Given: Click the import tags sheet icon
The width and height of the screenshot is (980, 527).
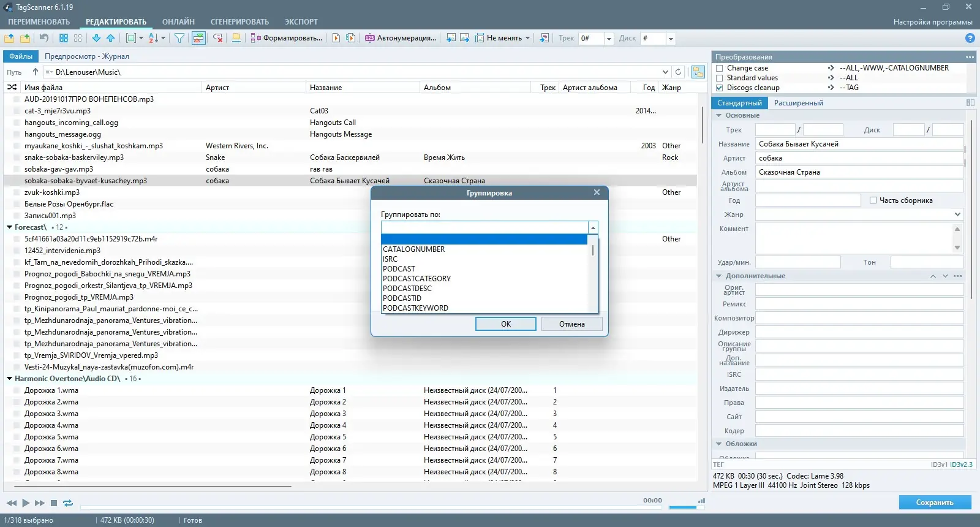Looking at the screenshot, I should [544, 38].
